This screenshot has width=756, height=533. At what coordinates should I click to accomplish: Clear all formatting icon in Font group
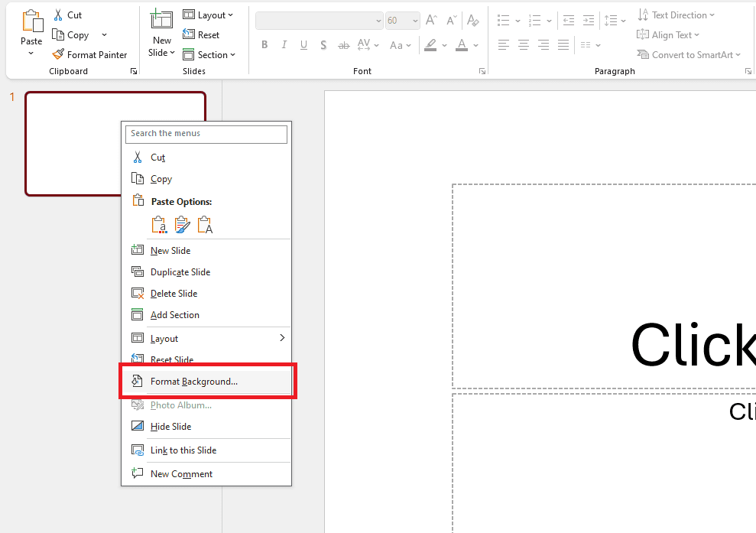(473, 20)
